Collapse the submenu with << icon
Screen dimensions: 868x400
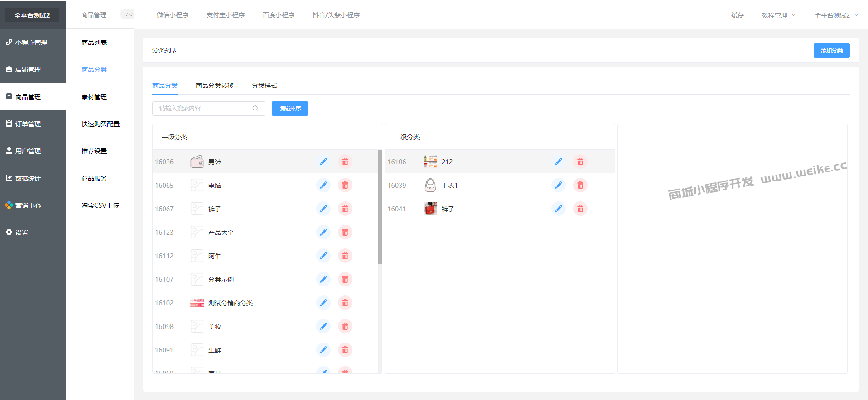click(128, 15)
